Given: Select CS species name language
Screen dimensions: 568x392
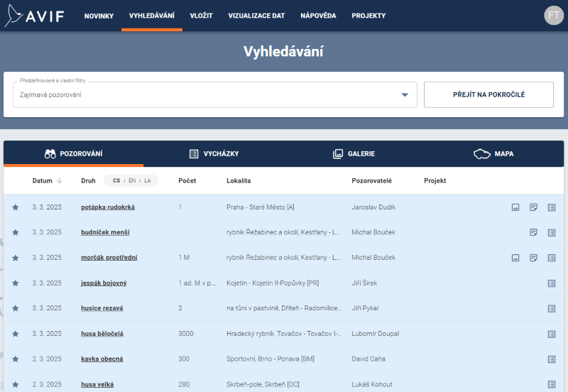Looking at the screenshot, I should pyautogui.click(x=116, y=181).
